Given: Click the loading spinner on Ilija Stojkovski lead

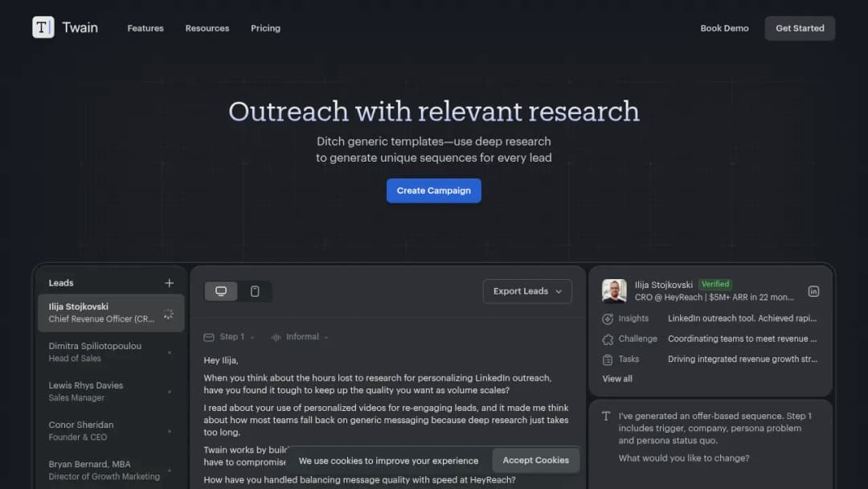Looking at the screenshot, I should (168, 314).
